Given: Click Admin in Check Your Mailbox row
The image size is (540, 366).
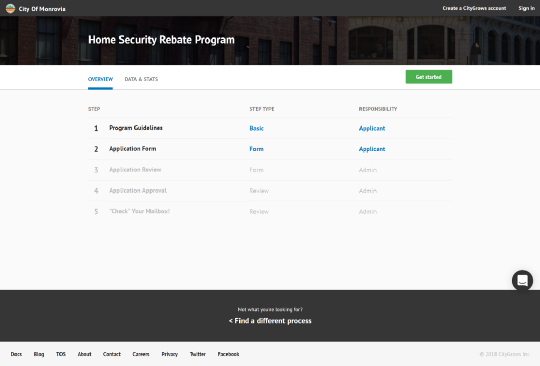Looking at the screenshot, I should pos(368,212).
